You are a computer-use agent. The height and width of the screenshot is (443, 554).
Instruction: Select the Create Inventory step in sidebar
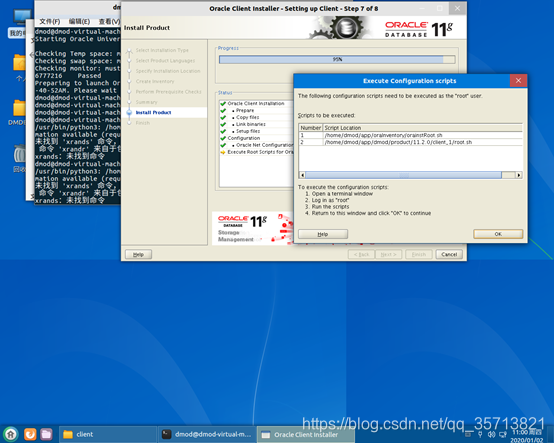coord(155,81)
